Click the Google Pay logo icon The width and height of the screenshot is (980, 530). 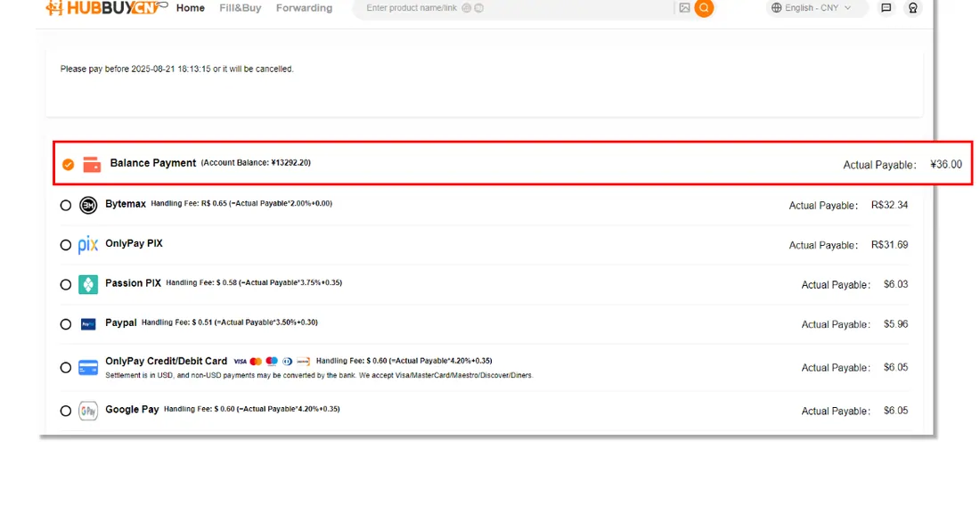tap(88, 411)
